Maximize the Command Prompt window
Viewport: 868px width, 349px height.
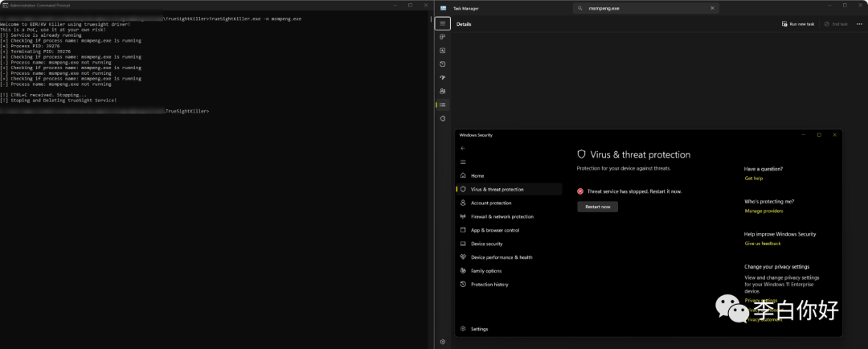pyautogui.click(x=410, y=5)
